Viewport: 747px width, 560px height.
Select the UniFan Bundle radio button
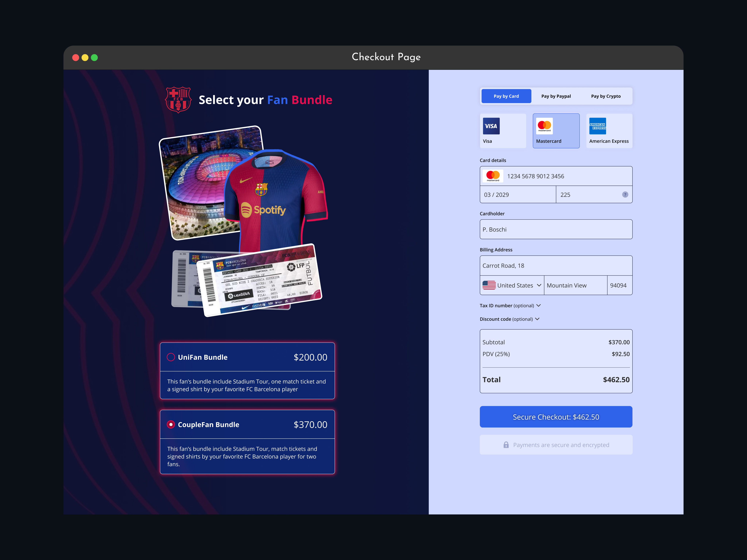pyautogui.click(x=171, y=357)
